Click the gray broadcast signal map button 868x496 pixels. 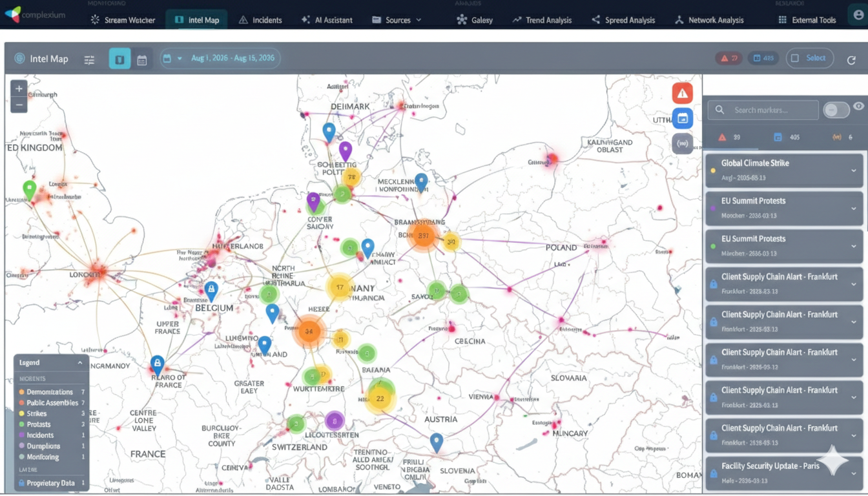point(682,143)
